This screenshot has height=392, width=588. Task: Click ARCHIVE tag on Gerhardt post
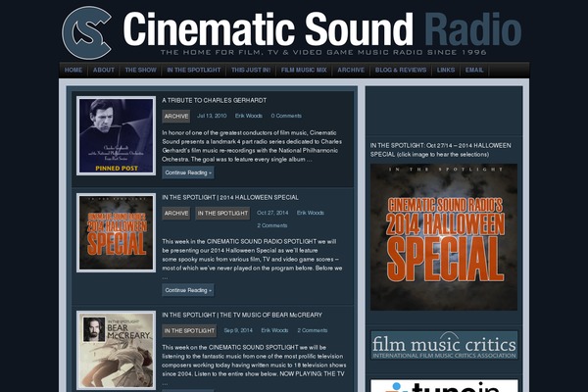176,117
